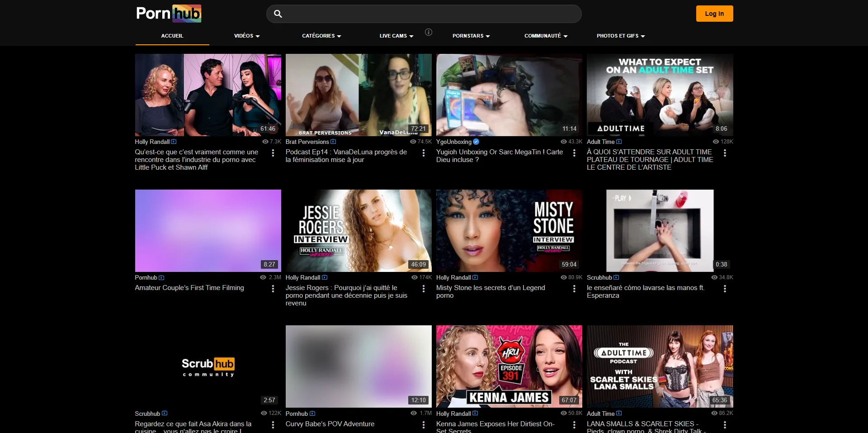Open three-dot menu for lavarse las manos video
The image size is (868, 433).
click(x=725, y=289)
